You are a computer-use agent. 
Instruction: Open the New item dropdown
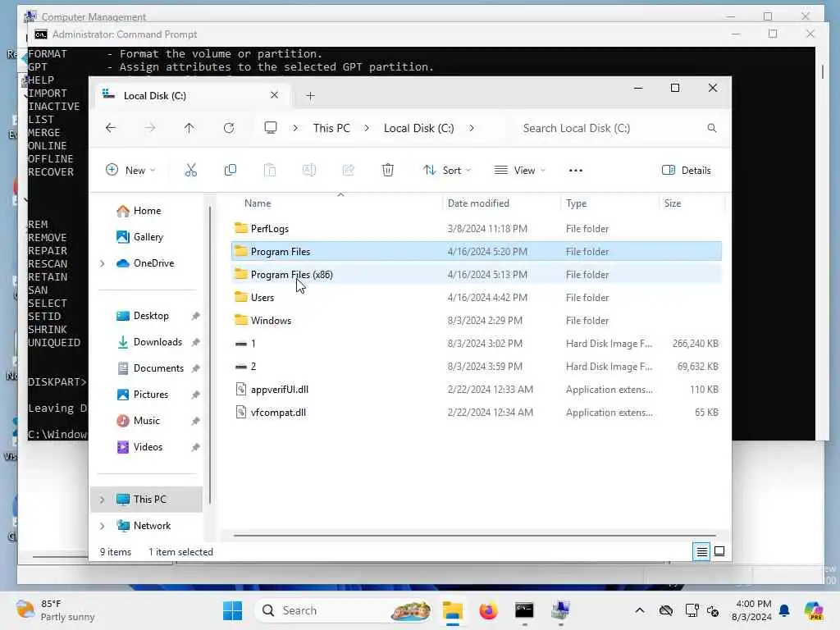pyautogui.click(x=130, y=171)
